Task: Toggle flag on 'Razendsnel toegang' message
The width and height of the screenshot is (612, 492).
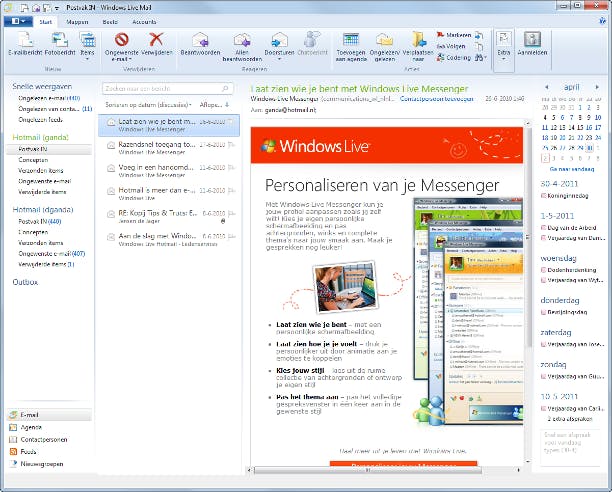Action: tap(232, 145)
